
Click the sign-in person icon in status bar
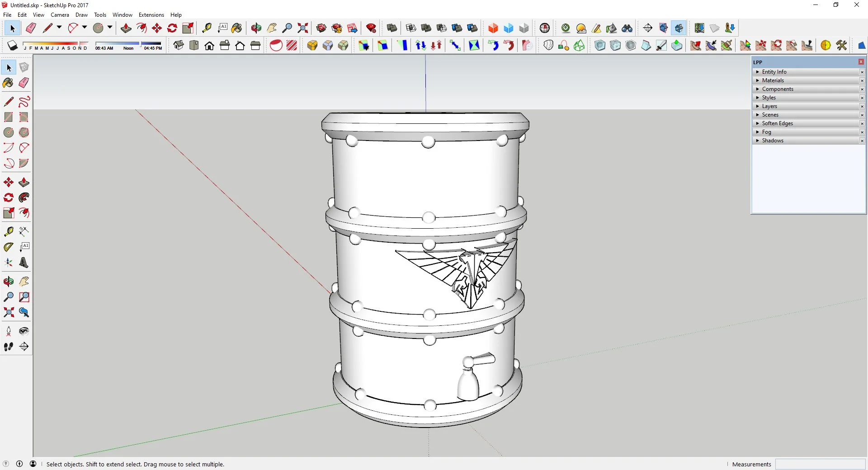point(33,464)
